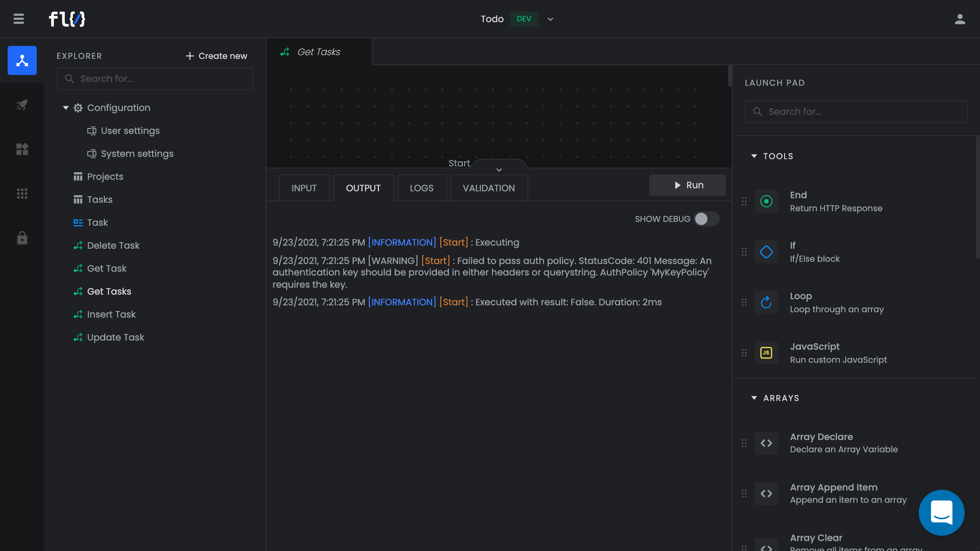Grab drag handle beside JavaScript tool

coord(744,353)
